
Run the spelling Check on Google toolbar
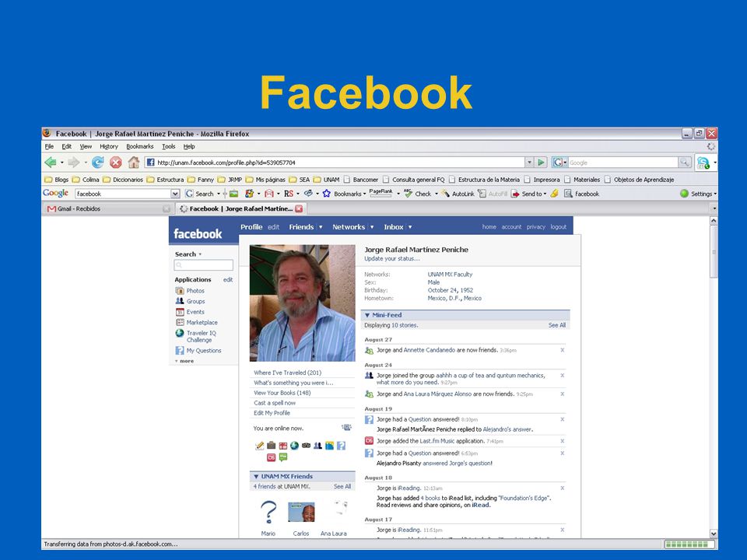click(417, 194)
